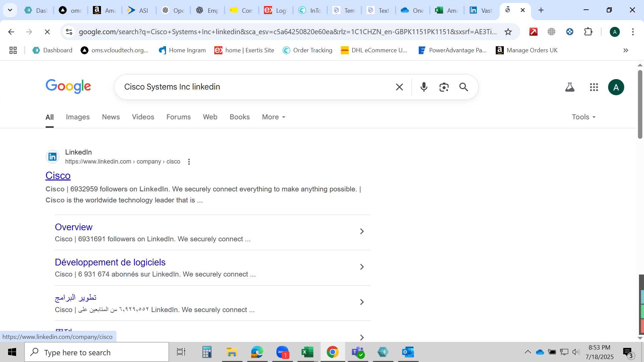Go back to the previous page
This screenshot has height=362, width=644.
tap(11, 32)
